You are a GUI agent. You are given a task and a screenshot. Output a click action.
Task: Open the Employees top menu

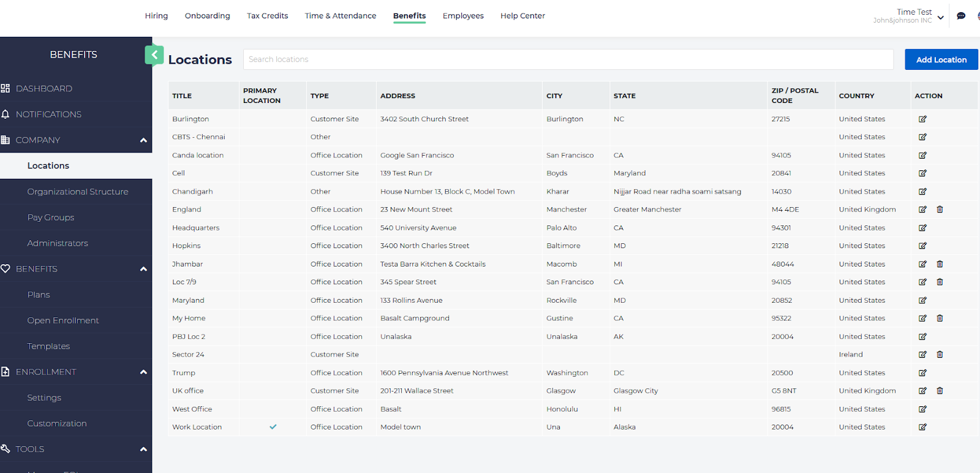point(463,16)
